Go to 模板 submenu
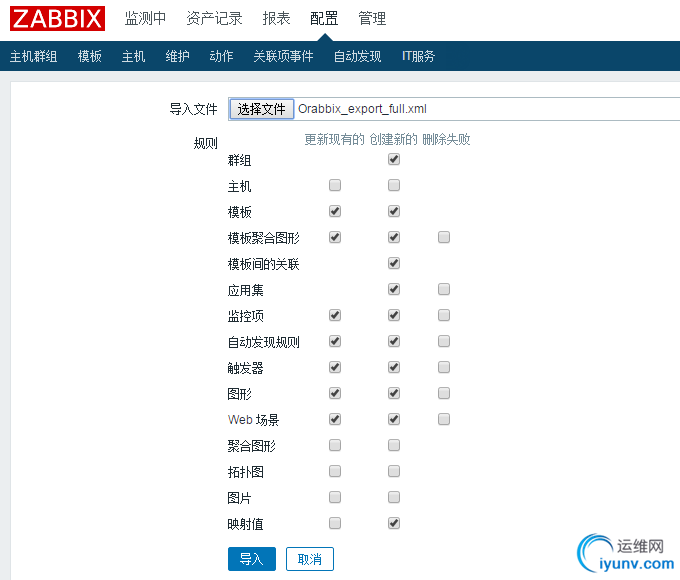Viewport: 680px width, 580px height. coord(90,56)
